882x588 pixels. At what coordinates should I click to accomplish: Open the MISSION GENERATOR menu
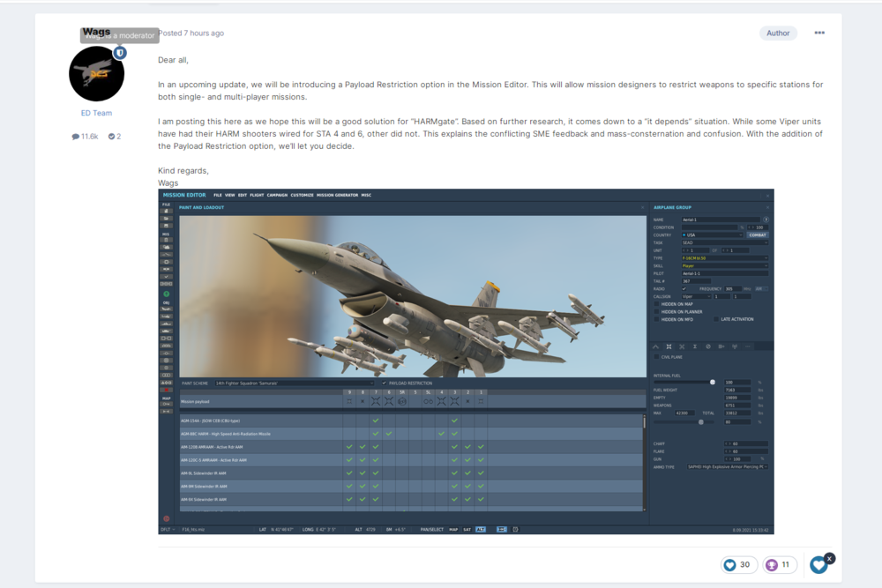tap(337, 195)
